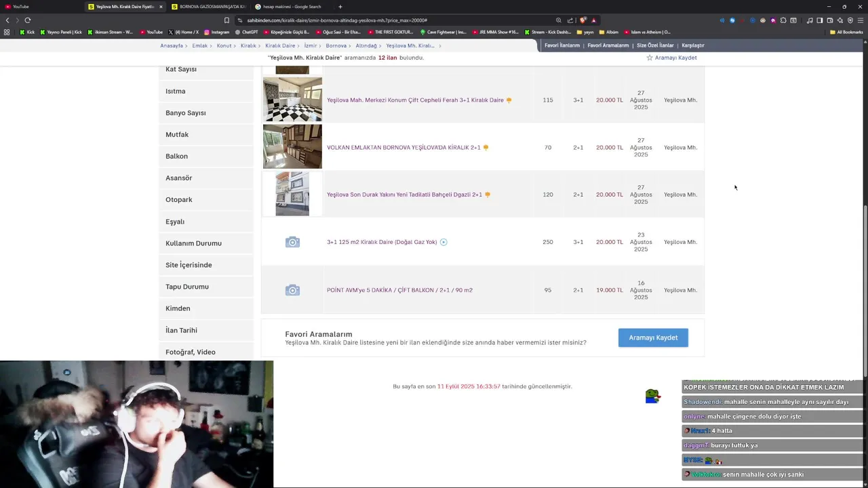Open the apps grid icon in bookmarks bar

(7, 32)
